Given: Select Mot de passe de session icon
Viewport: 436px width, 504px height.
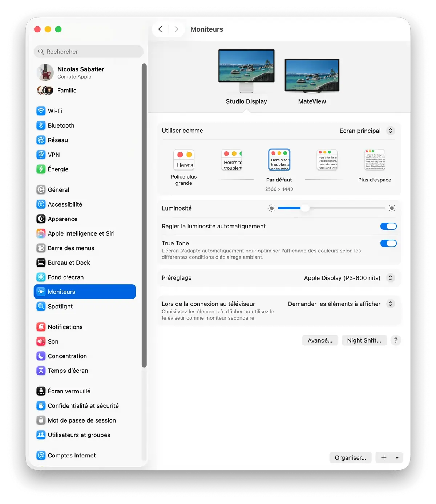Looking at the screenshot, I should pos(41,420).
